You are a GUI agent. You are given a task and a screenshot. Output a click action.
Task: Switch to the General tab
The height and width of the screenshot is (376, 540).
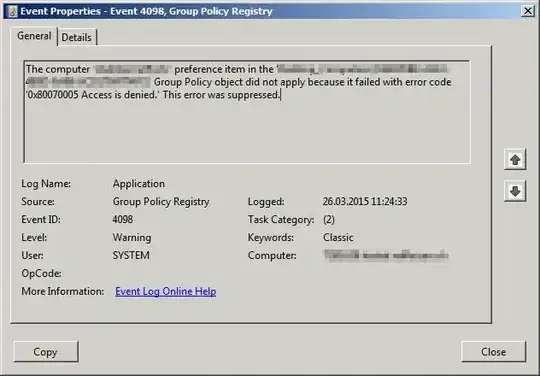pos(34,36)
